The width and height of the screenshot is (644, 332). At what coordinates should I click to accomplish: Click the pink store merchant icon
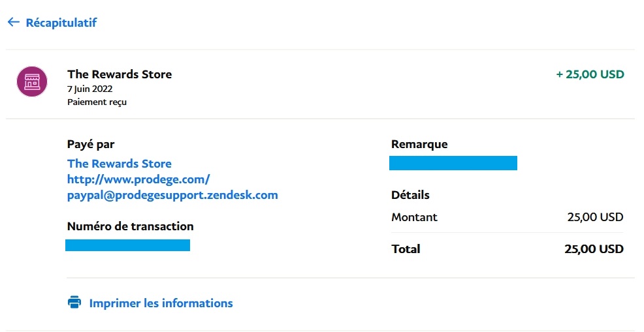[x=32, y=82]
